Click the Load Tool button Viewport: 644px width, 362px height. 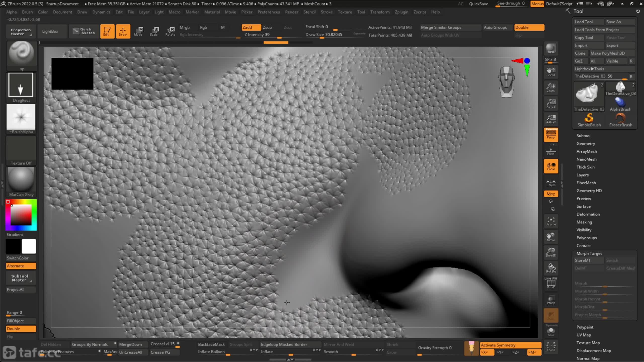point(589,22)
